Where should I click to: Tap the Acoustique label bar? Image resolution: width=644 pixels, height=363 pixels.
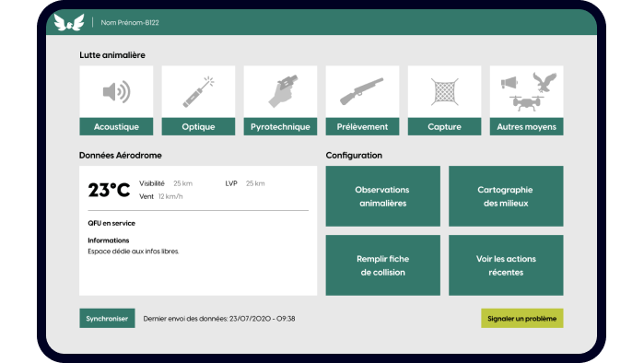click(116, 126)
